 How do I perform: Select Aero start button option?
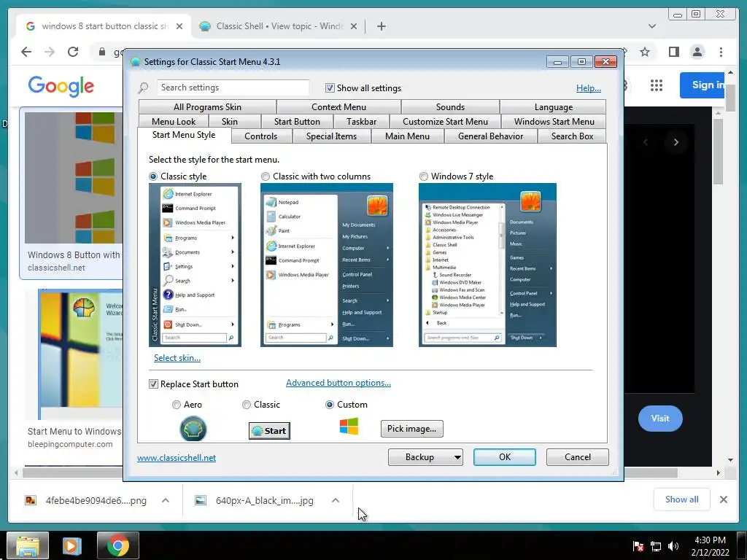tap(177, 404)
